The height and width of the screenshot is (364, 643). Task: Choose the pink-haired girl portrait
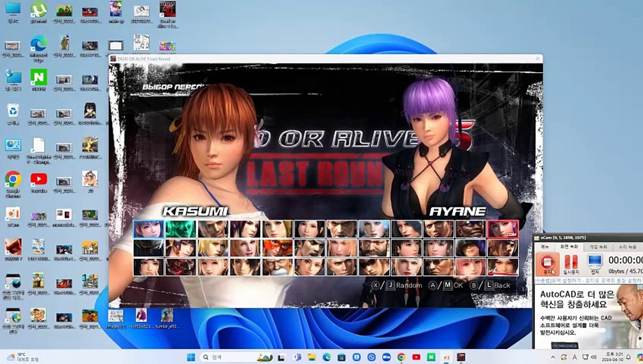tap(471, 266)
